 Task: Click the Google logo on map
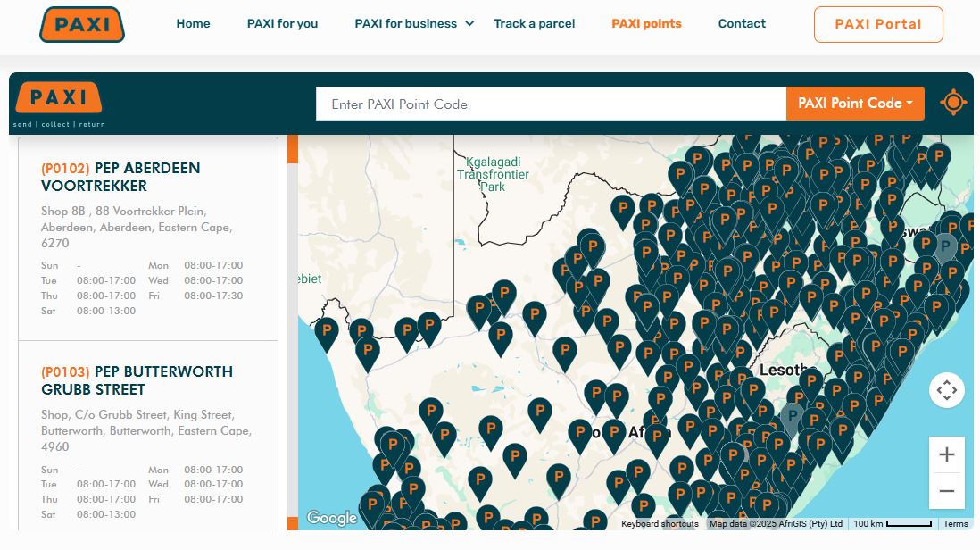pos(331,519)
